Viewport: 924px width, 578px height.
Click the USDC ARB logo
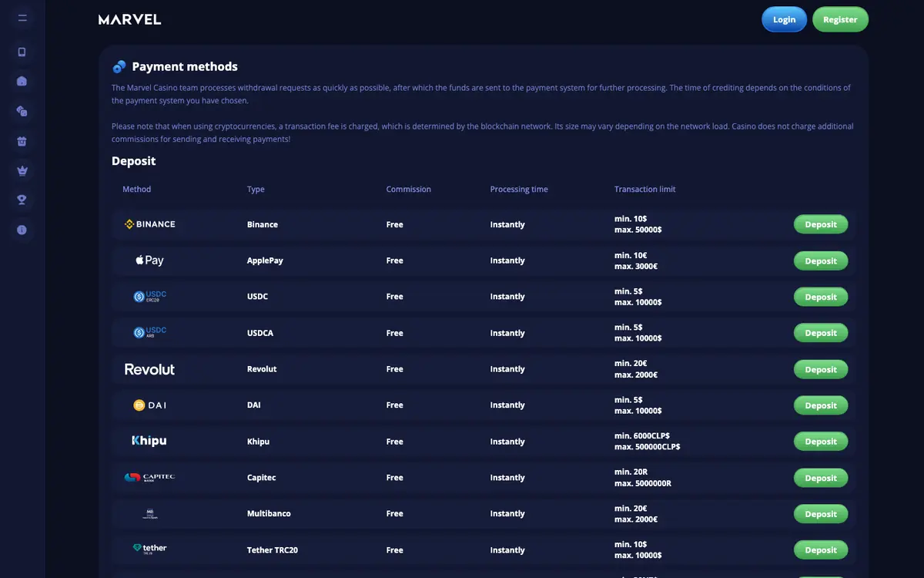click(150, 332)
